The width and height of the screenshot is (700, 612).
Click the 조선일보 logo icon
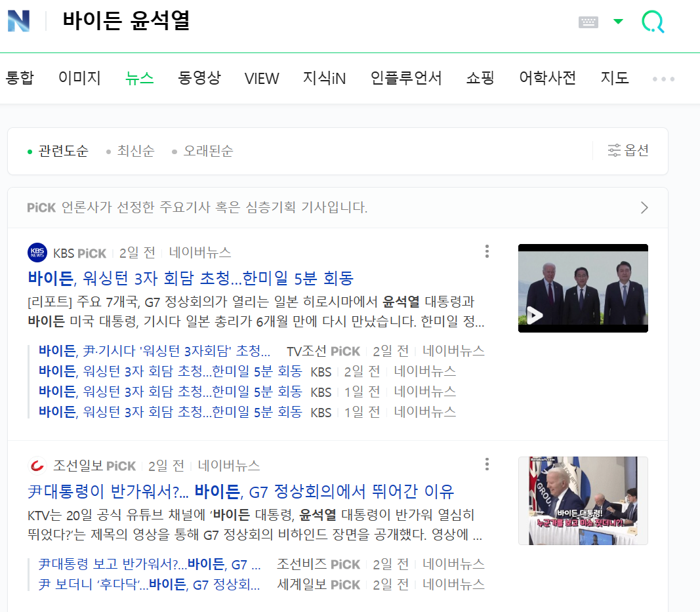[x=37, y=466]
